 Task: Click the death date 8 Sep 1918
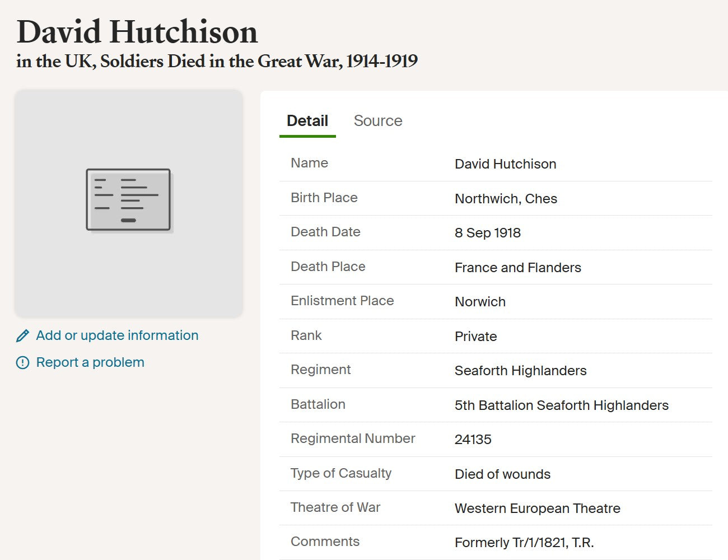coord(487,233)
